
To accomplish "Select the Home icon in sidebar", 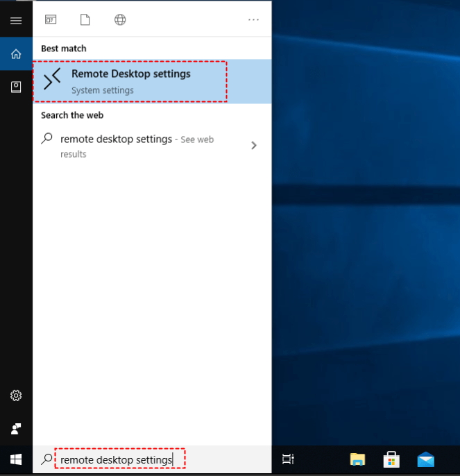I will [x=16, y=54].
